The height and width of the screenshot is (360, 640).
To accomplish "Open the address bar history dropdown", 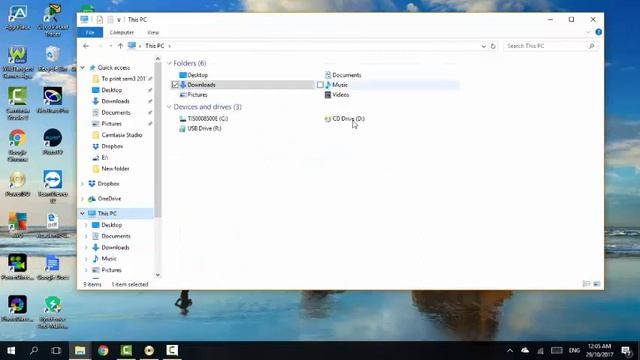I will coord(484,46).
